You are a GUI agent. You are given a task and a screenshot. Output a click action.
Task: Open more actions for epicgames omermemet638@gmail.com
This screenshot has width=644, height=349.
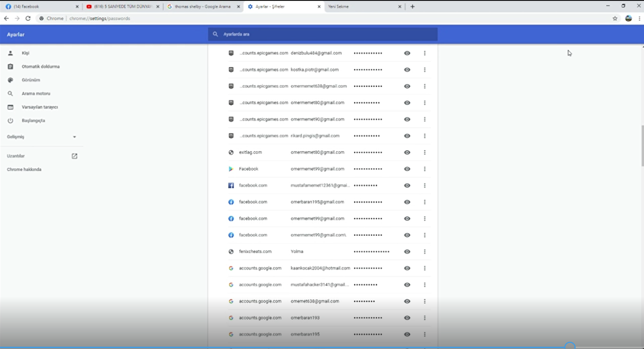(x=425, y=86)
